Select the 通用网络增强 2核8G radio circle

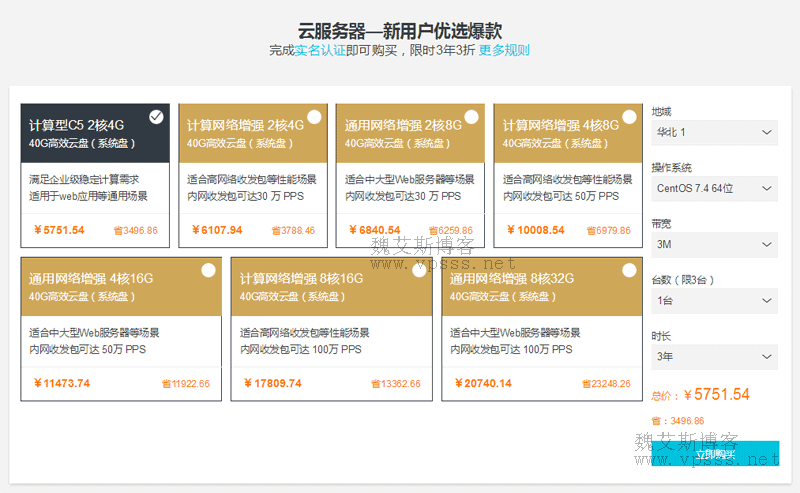pos(472,117)
